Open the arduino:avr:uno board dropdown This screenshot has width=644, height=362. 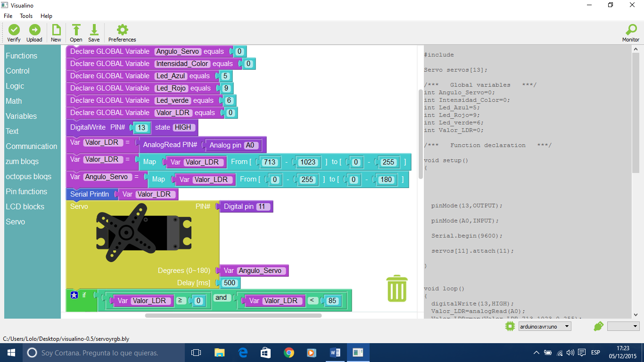coord(544,326)
